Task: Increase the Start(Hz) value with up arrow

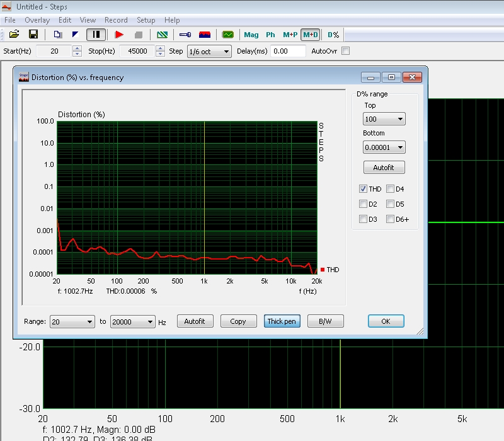Action: 77,49
